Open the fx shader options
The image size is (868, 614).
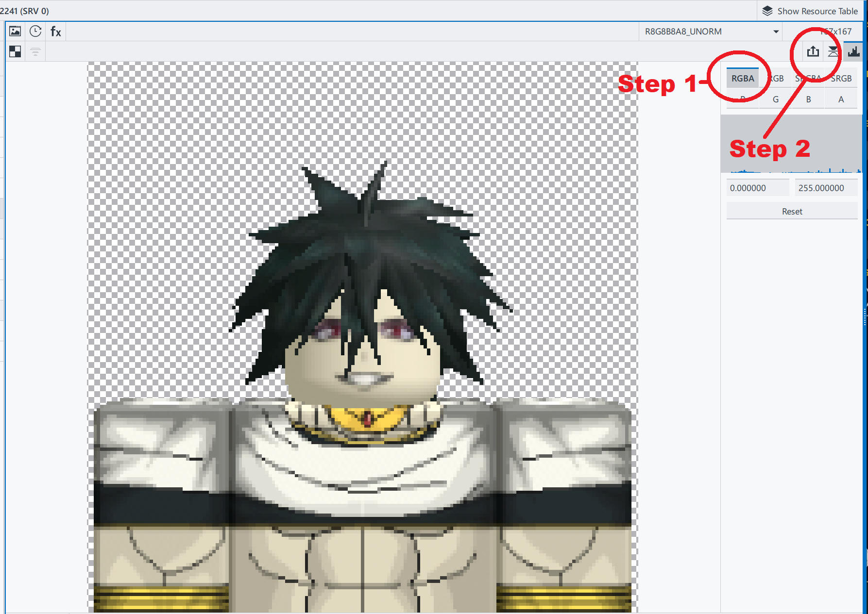56,32
